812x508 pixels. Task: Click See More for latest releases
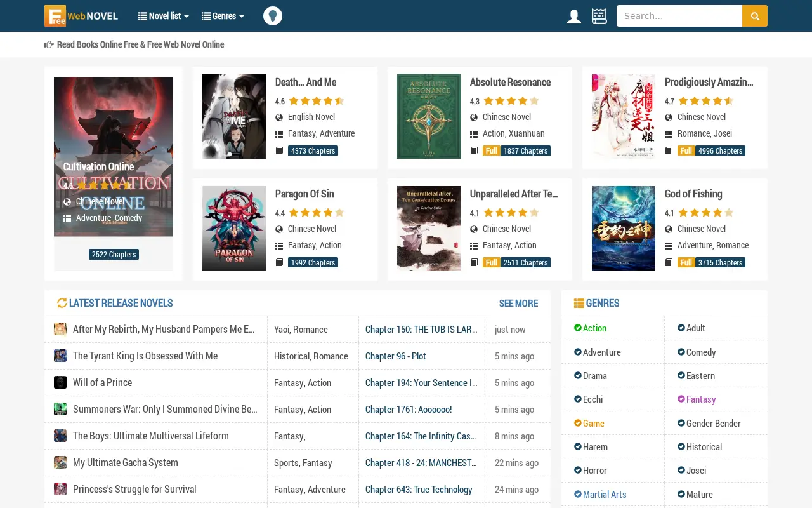(518, 304)
